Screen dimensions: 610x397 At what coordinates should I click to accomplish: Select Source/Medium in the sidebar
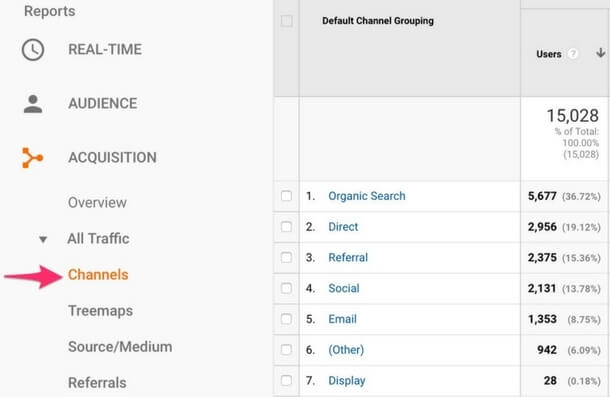tap(120, 347)
